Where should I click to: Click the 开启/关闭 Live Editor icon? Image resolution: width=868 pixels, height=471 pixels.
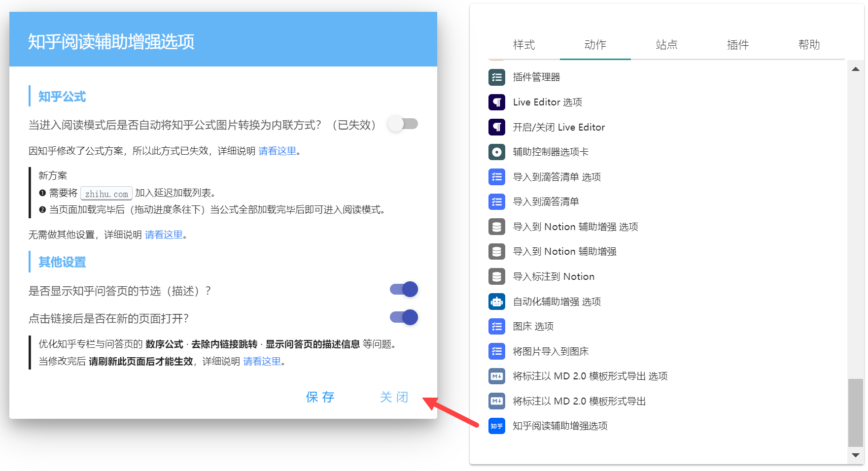tap(497, 127)
